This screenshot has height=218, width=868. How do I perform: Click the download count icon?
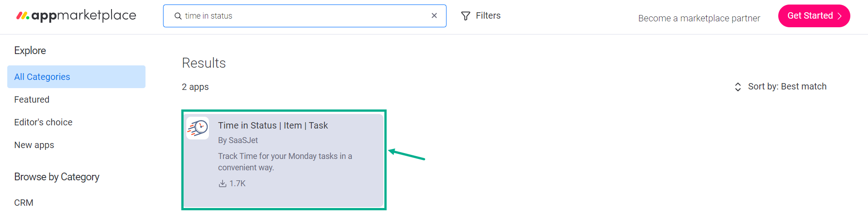223,183
